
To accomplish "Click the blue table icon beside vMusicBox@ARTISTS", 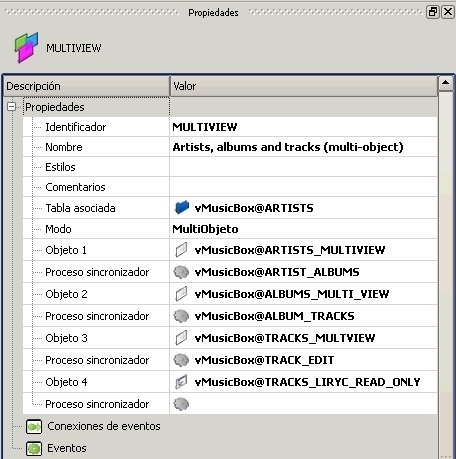I will tap(182, 207).
